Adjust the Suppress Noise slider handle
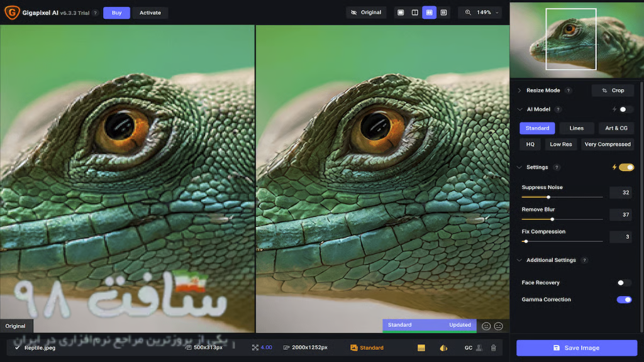The width and height of the screenshot is (644, 362). coord(548,197)
